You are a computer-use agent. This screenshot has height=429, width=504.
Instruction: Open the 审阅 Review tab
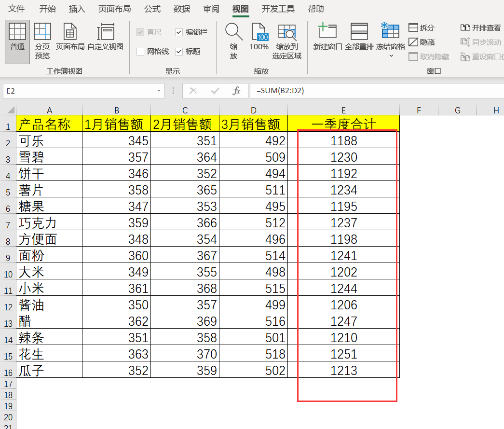click(211, 9)
